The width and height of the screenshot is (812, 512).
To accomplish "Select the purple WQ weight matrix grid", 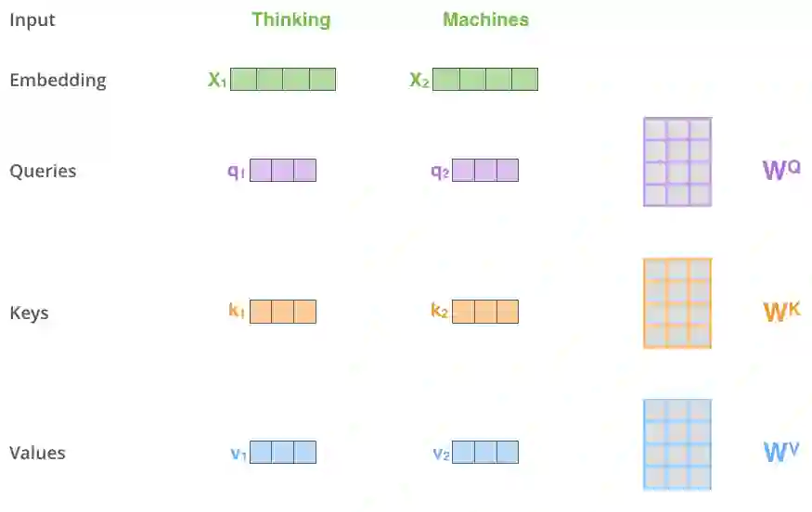I will pyautogui.click(x=677, y=161).
